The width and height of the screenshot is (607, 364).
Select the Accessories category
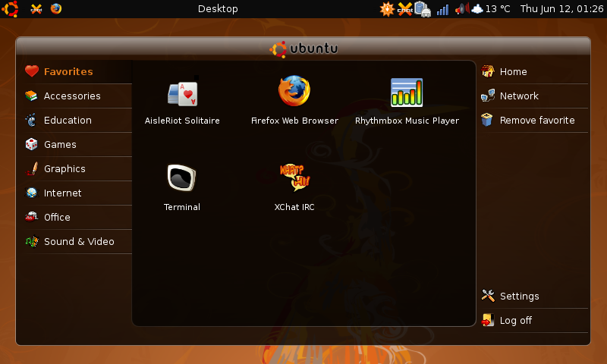pos(72,96)
